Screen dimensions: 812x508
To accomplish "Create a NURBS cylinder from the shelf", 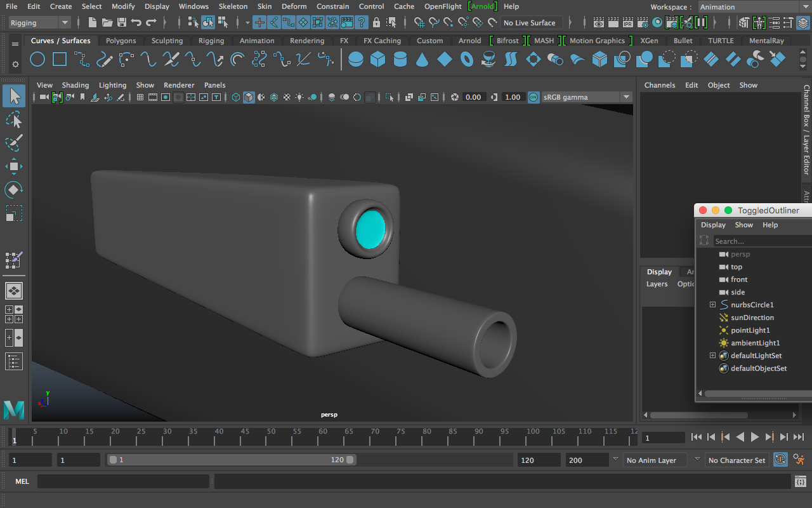I will (x=400, y=60).
